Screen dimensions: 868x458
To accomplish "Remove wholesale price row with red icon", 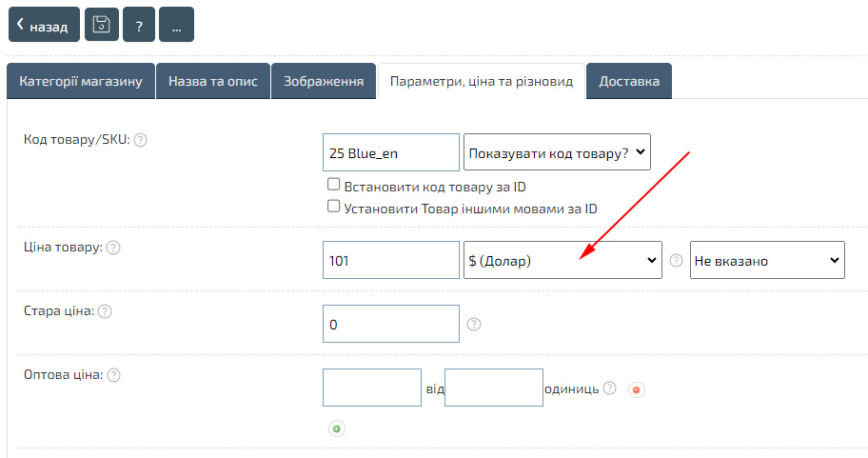I will tap(636, 389).
